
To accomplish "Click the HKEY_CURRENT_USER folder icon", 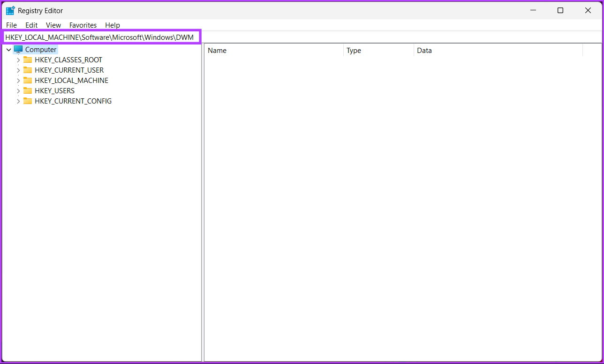I will (28, 70).
